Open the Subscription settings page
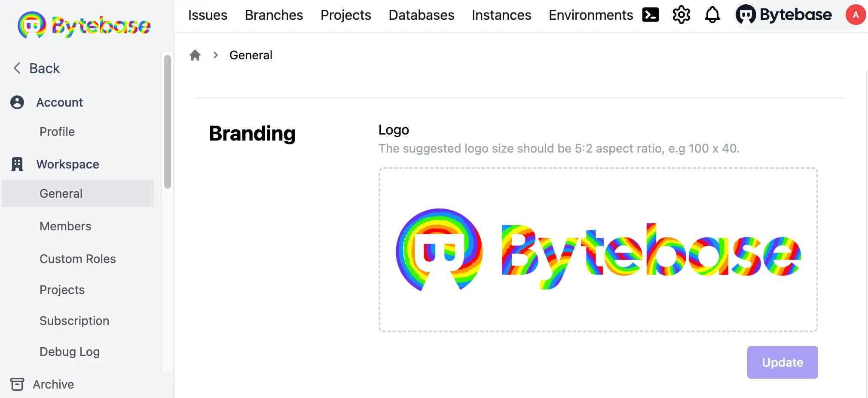Image resolution: width=868 pixels, height=398 pixels. coord(74,321)
